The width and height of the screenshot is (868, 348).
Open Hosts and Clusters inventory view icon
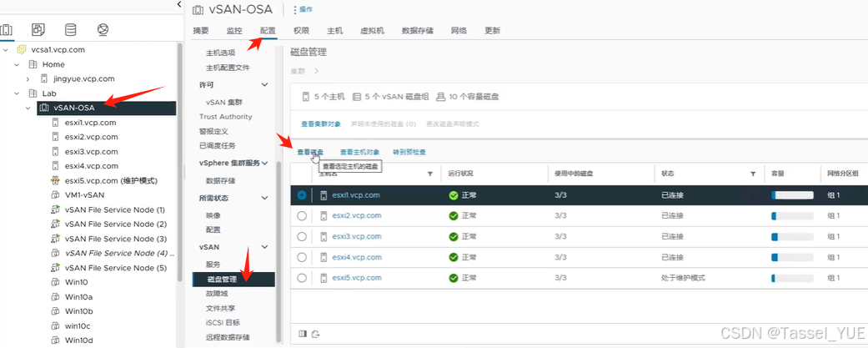point(7,29)
